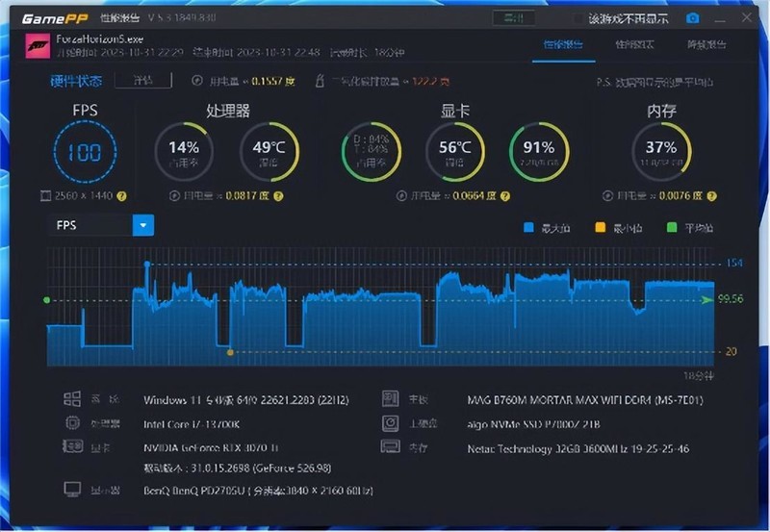Open the help icon beside 2560 x 1440
Image resolution: width=770 pixels, height=532 pixels.
[122, 196]
